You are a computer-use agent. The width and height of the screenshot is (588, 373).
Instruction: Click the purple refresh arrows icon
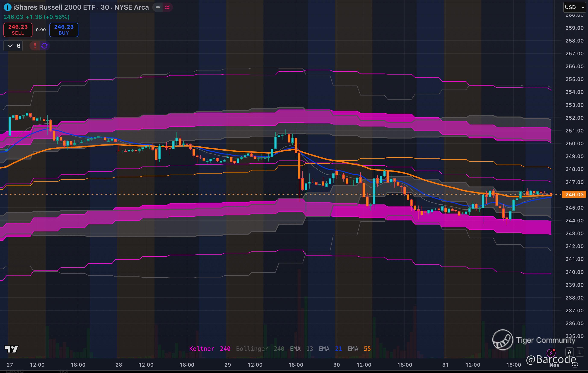pos(44,46)
